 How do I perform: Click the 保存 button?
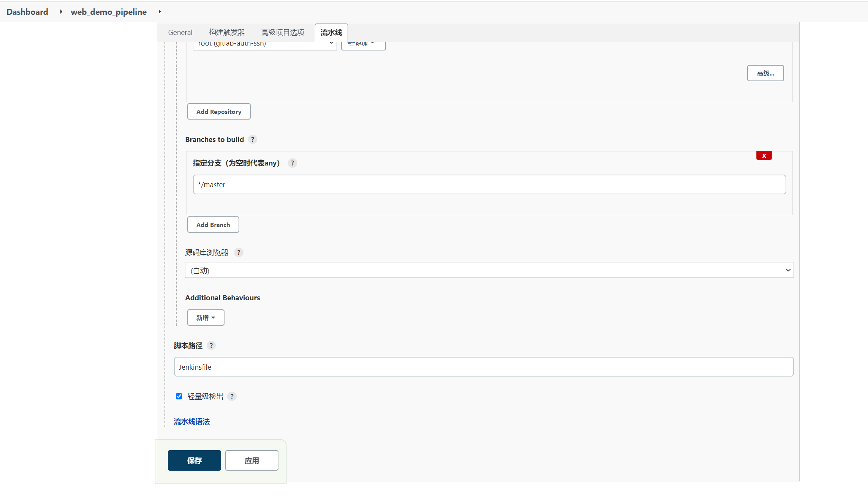click(194, 460)
